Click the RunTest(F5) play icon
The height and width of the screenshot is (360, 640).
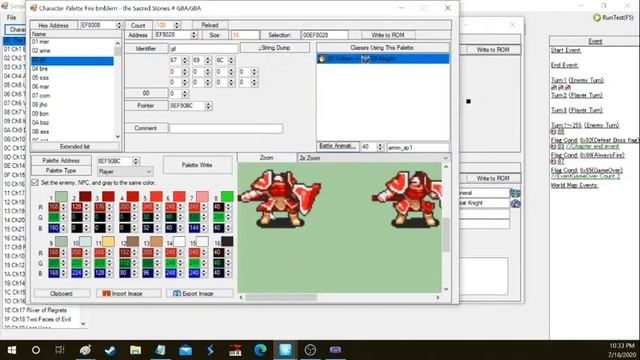tap(597, 18)
